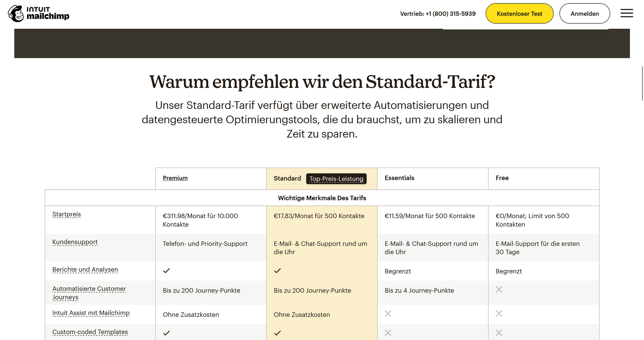Click the Mailchimp monkey logo
Image resolution: width=644 pixels, height=340 pixels.
pyautogui.click(x=16, y=13)
